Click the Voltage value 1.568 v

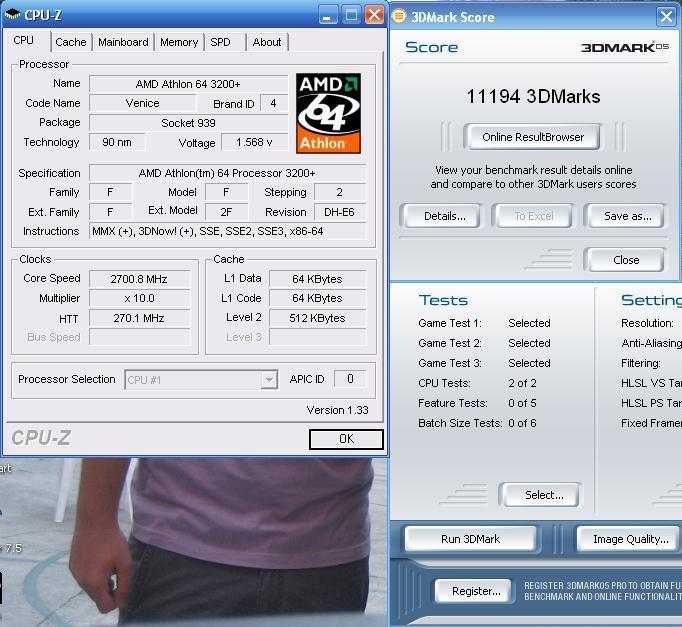coord(254,142)
